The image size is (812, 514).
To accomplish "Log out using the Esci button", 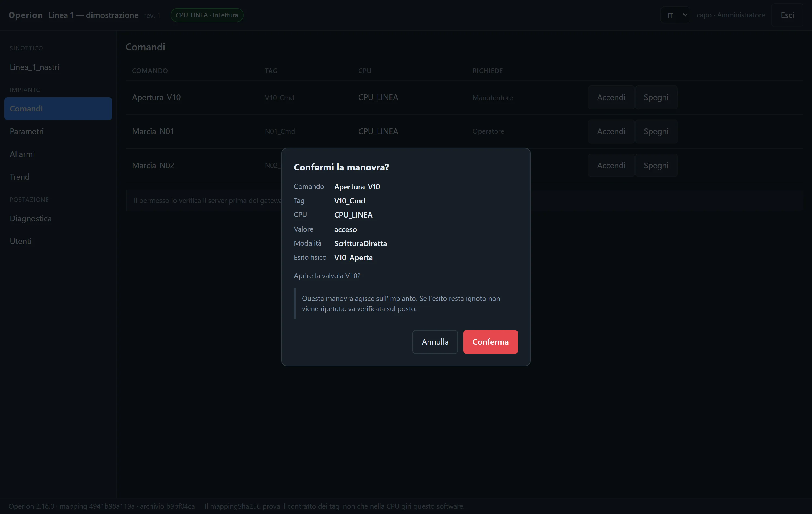I will [x=787, y=15].
